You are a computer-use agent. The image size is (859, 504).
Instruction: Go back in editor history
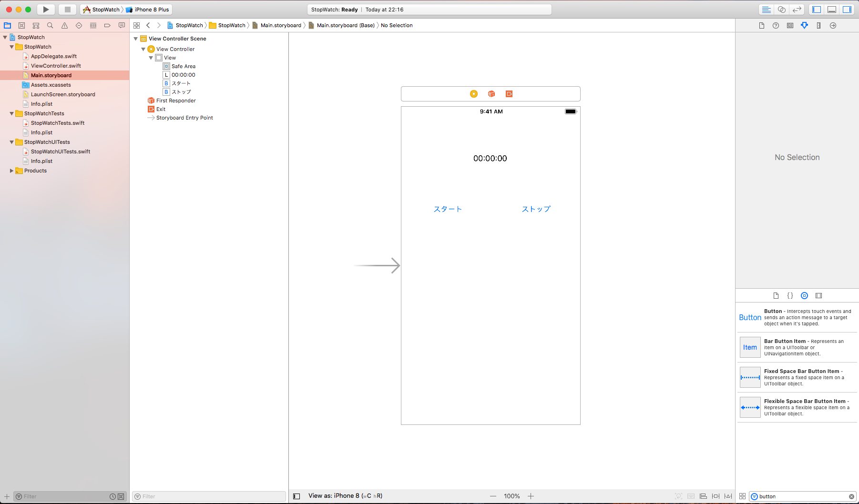point(148,25)
